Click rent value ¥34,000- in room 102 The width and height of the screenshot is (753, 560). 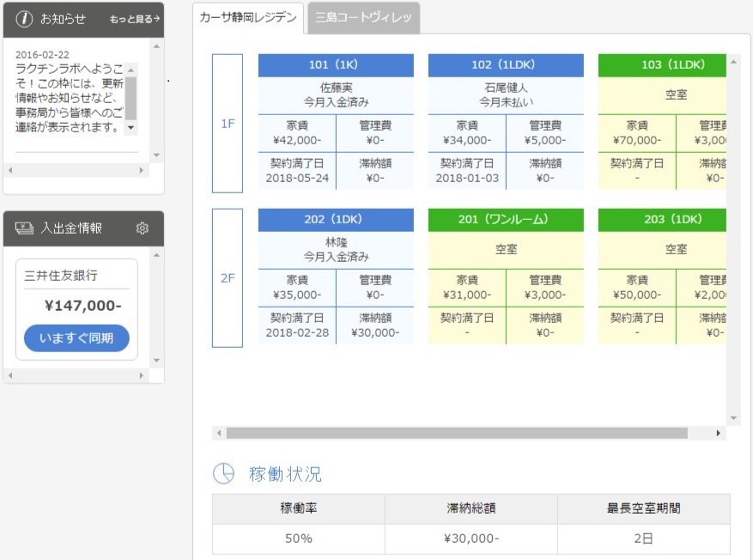click(467, 140)
